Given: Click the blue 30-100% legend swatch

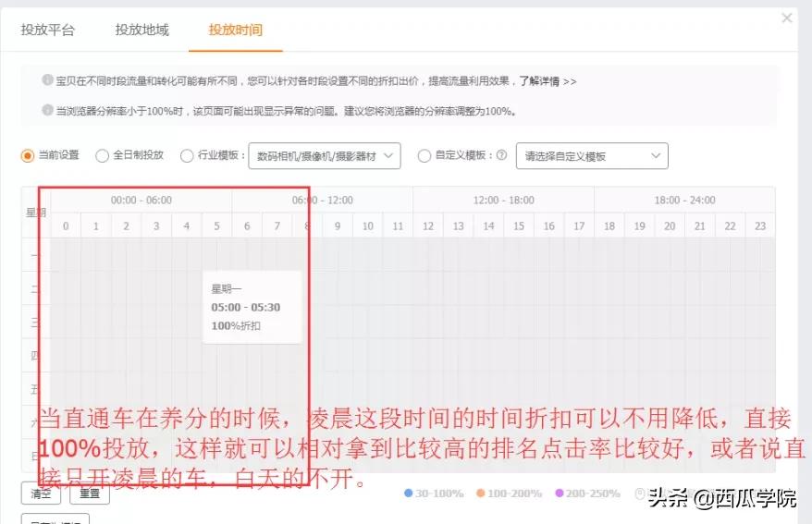Looking at the screenshot, I should coord(408,493).
